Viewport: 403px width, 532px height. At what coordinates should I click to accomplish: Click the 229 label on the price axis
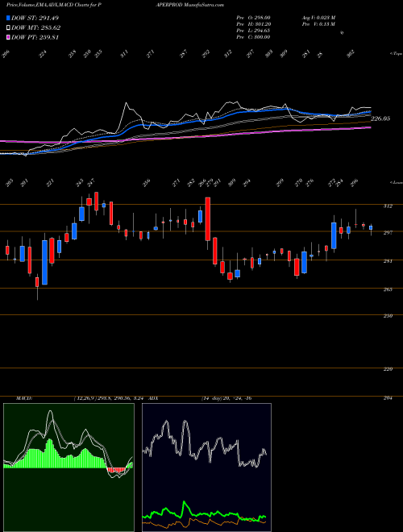coord(388,369)
